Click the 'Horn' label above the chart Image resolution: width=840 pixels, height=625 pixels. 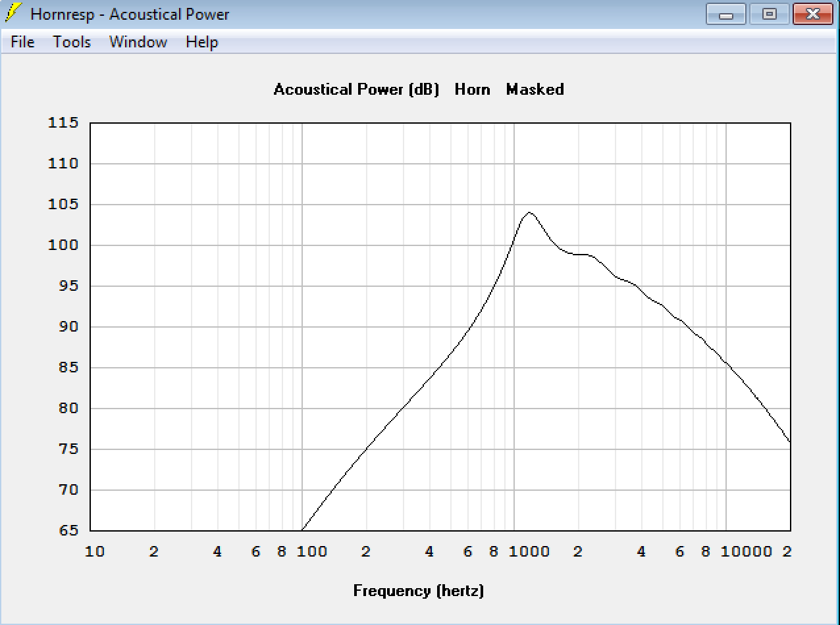pos(472,89)
